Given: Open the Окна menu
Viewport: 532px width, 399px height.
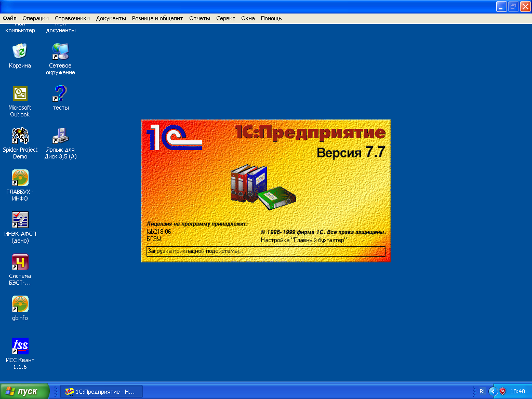Looking at the screenshot, I should 248,18.
